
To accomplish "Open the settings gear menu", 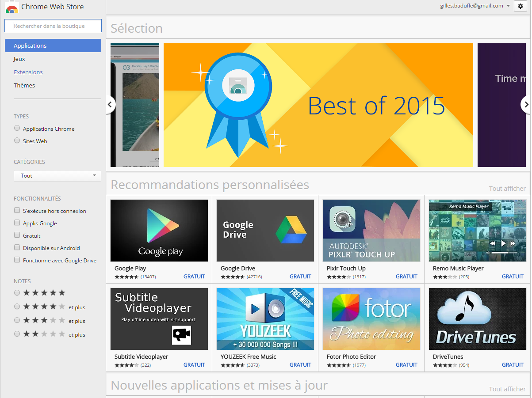I will point(521,6).
